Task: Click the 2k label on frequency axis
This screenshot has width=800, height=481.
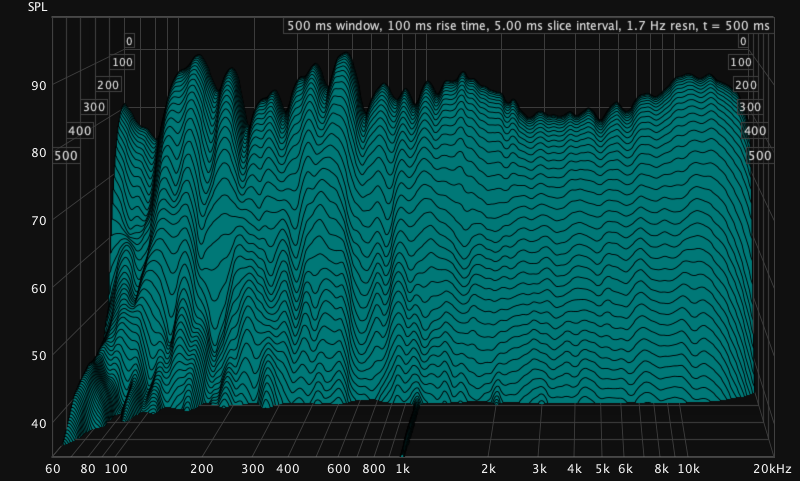Action: [488, 469]
